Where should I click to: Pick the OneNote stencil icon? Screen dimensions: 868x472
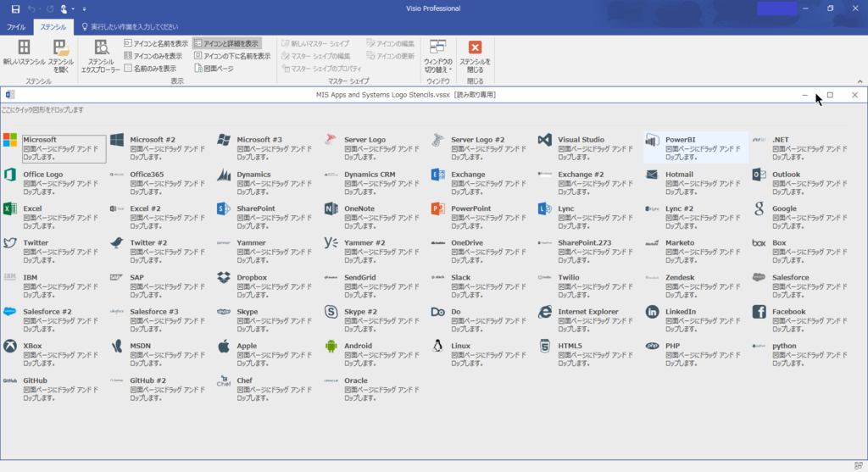(x=331, y=208)
